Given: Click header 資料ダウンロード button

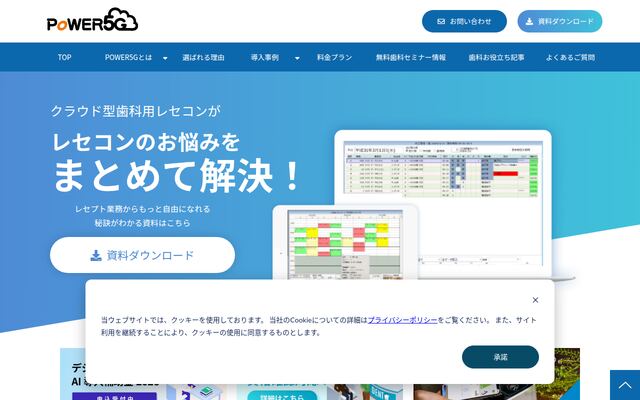Looking at the screenshot, I should pyautogui.click(x=560, y=21).
